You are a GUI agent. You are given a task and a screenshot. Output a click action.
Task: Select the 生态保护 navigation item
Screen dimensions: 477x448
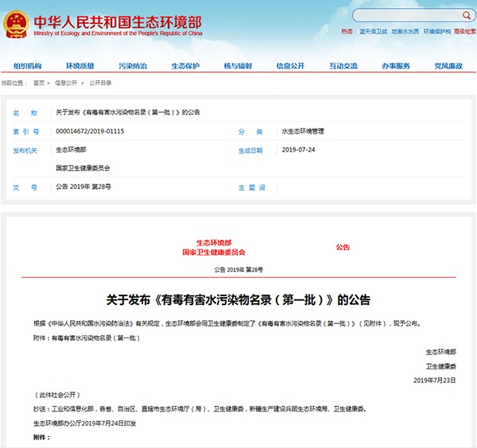point(185,66)
